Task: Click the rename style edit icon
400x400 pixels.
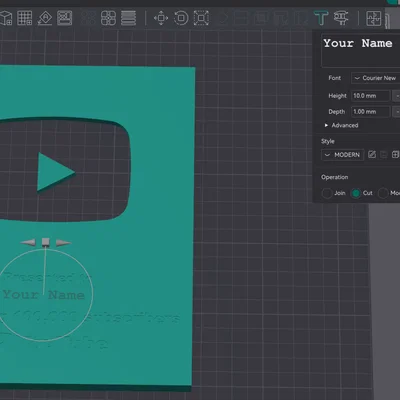Action: pos(372,155)
